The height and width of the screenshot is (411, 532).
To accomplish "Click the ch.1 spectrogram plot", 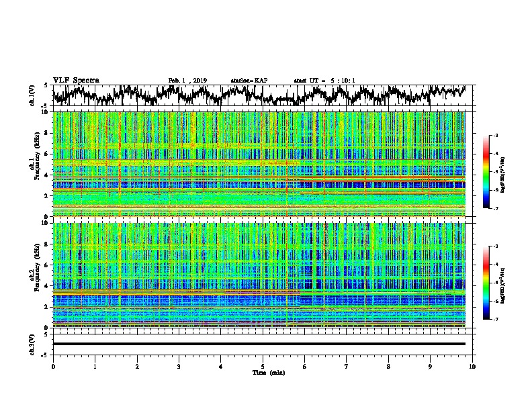I will coord(259,164).
